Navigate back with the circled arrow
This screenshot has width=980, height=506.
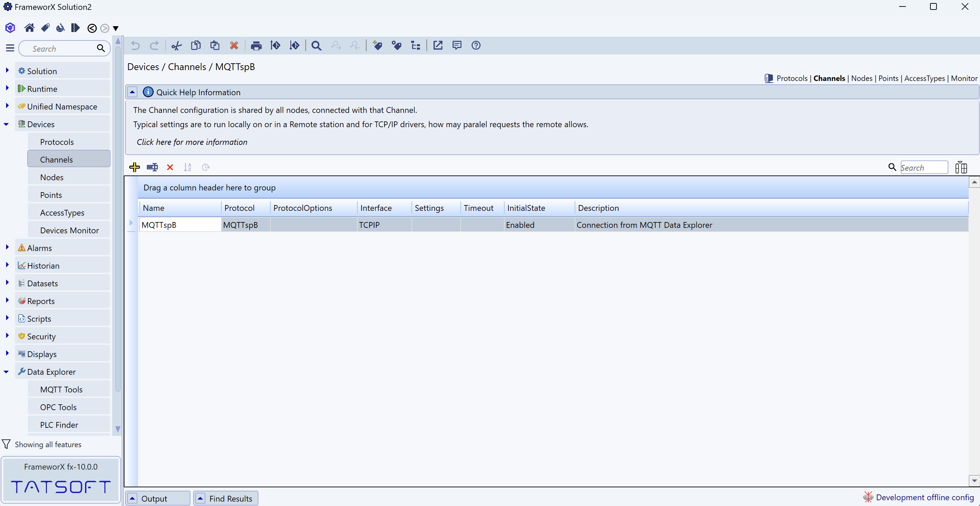[x=92, y=28]
